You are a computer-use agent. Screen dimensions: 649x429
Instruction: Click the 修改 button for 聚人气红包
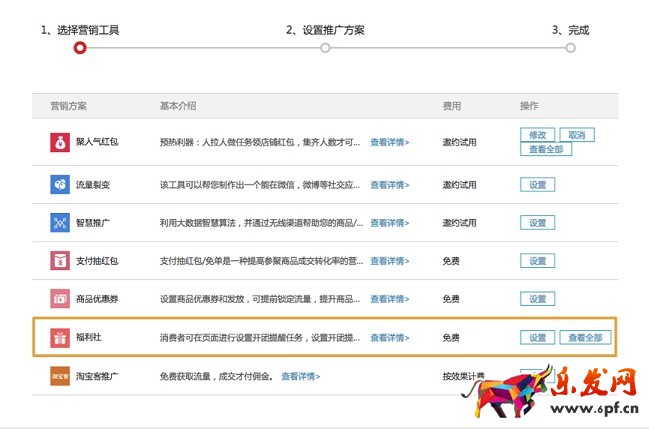[537, 135]
